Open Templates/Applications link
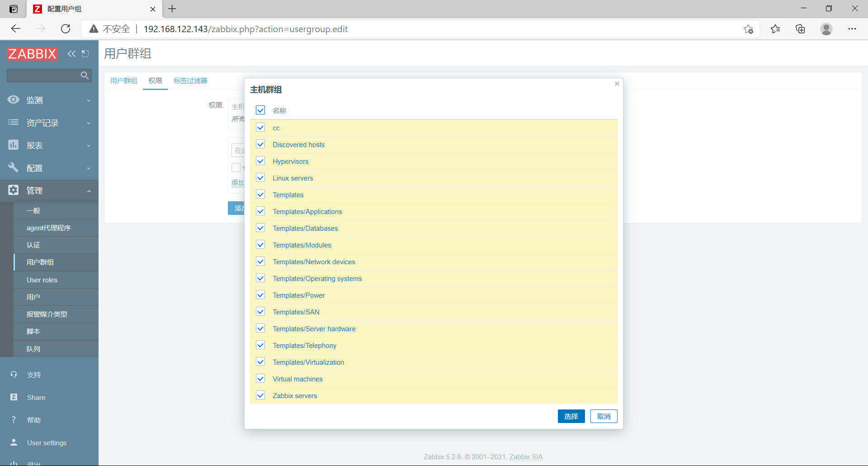This screenshot has height=466, width=868. [307, 211]
